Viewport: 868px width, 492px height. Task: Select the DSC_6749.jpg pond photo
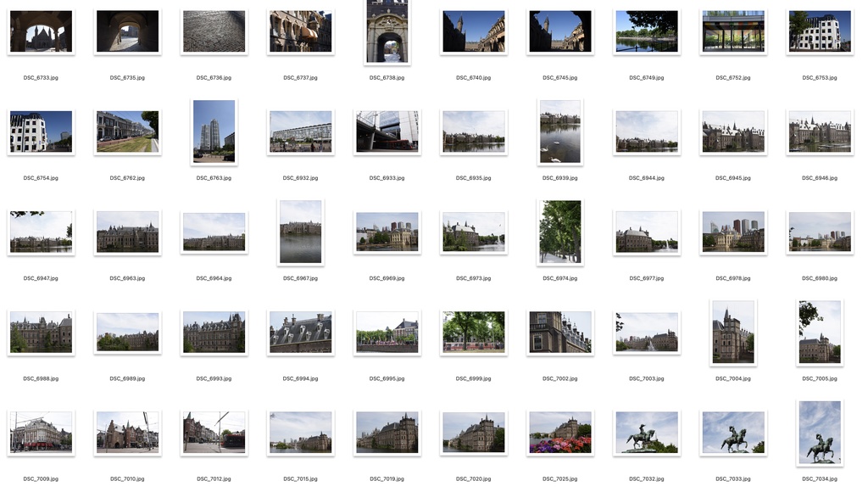647,31
